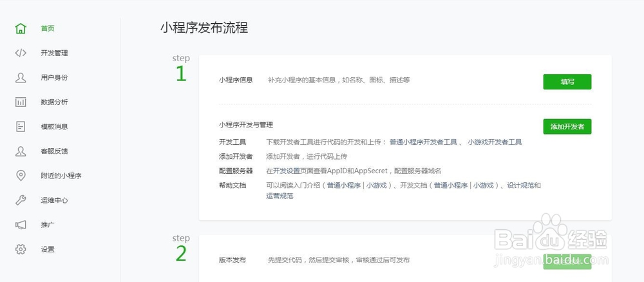Image resolution: width=644 pixels, height=282 pixels.
Task: Select 数据分析 menu entry
Action: (54, 102)
